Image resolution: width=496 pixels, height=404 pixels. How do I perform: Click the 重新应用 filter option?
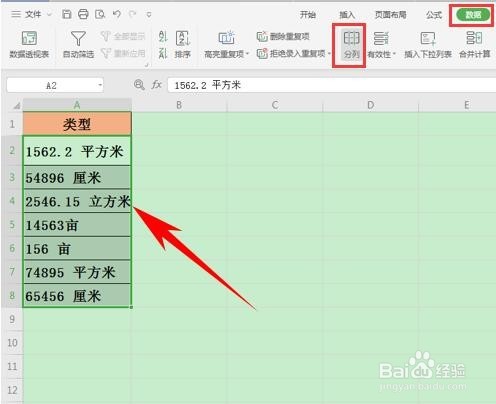coord(123,53)
